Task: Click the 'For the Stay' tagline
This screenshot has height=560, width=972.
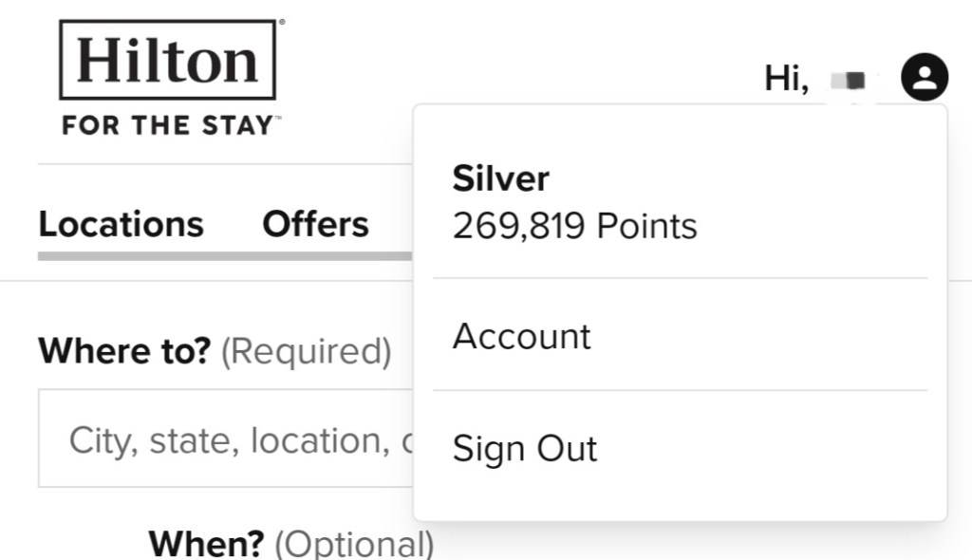Action: click(171, 125)
